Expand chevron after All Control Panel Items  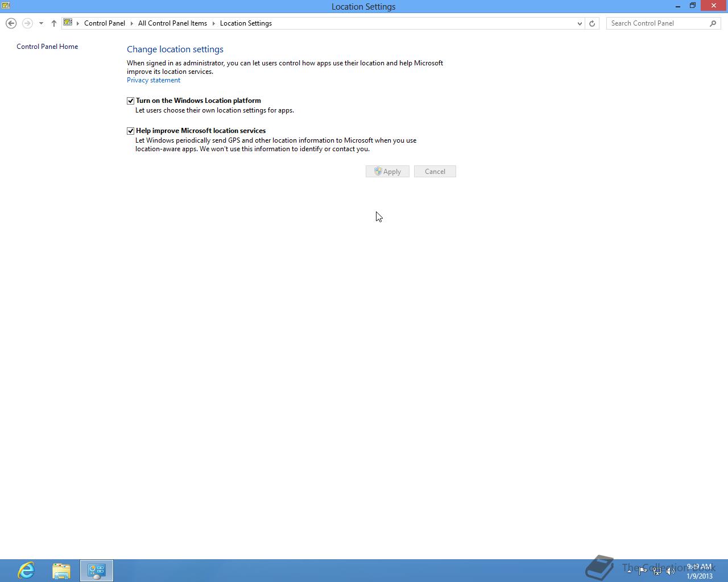pyautogui.click(x=214, y=23)
